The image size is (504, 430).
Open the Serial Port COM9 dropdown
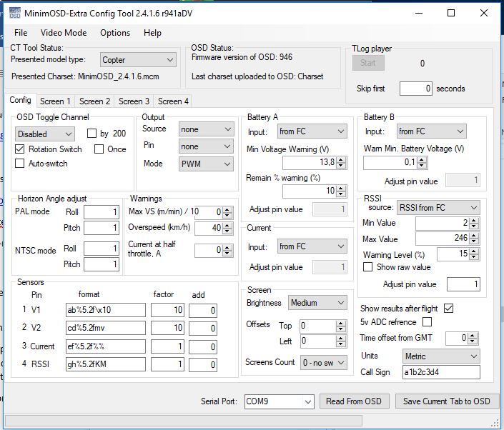coord(279,401)
